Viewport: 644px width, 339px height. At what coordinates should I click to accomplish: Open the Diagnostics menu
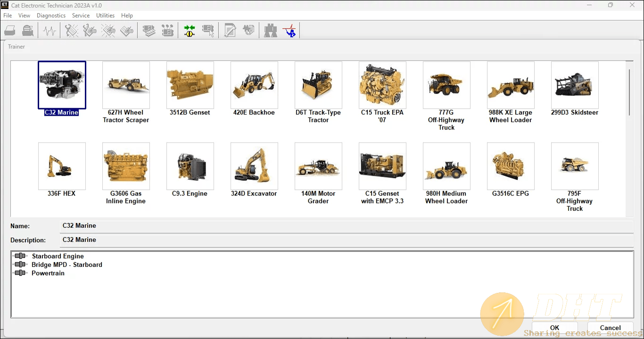click(51, 15)
